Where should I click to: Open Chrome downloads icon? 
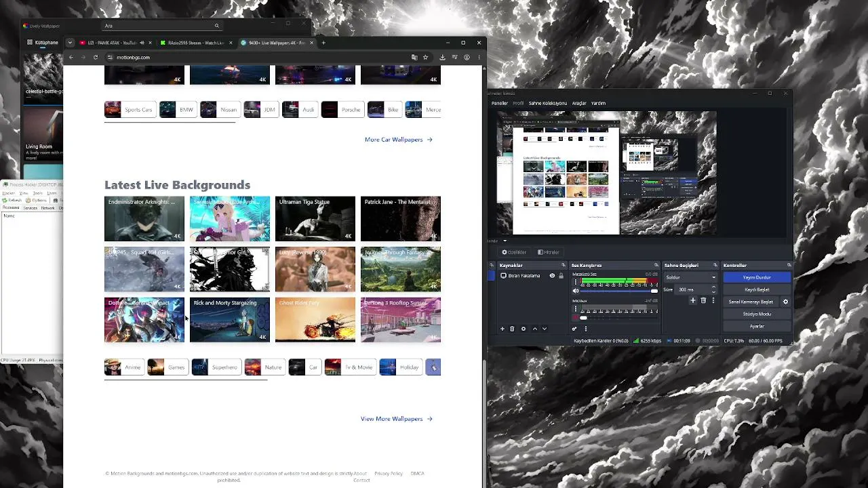tap(442, 58)
